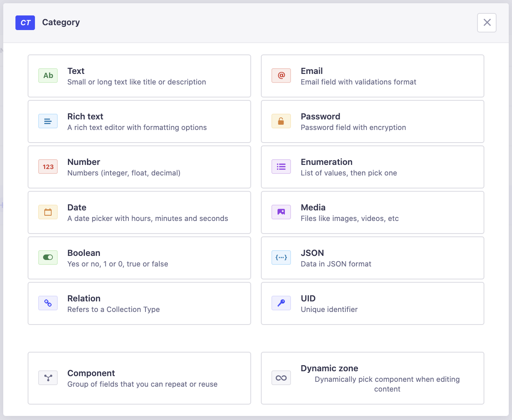
Task: Click the UID key icon
Action: point(281,303)
